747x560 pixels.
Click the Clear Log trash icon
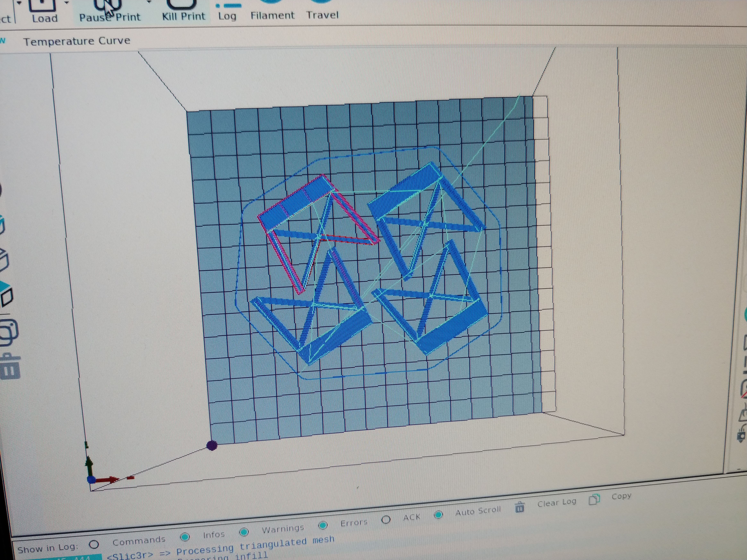point(520,507)
